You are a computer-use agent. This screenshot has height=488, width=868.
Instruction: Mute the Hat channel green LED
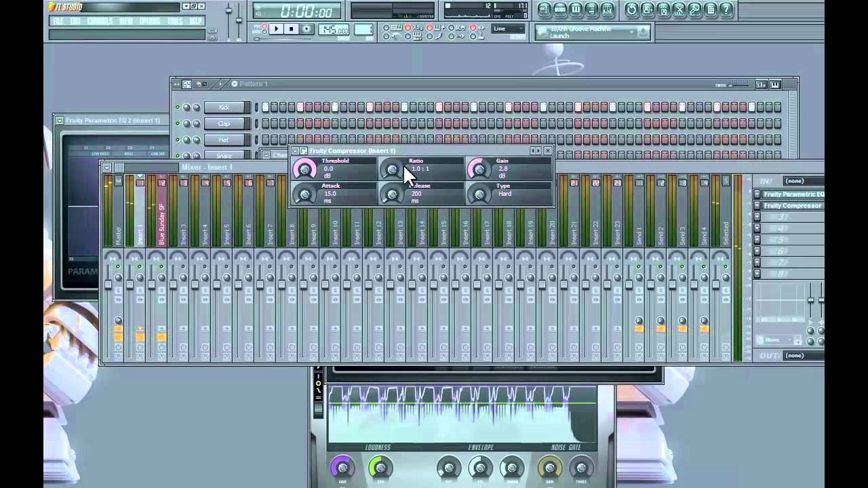coord(178,140)
